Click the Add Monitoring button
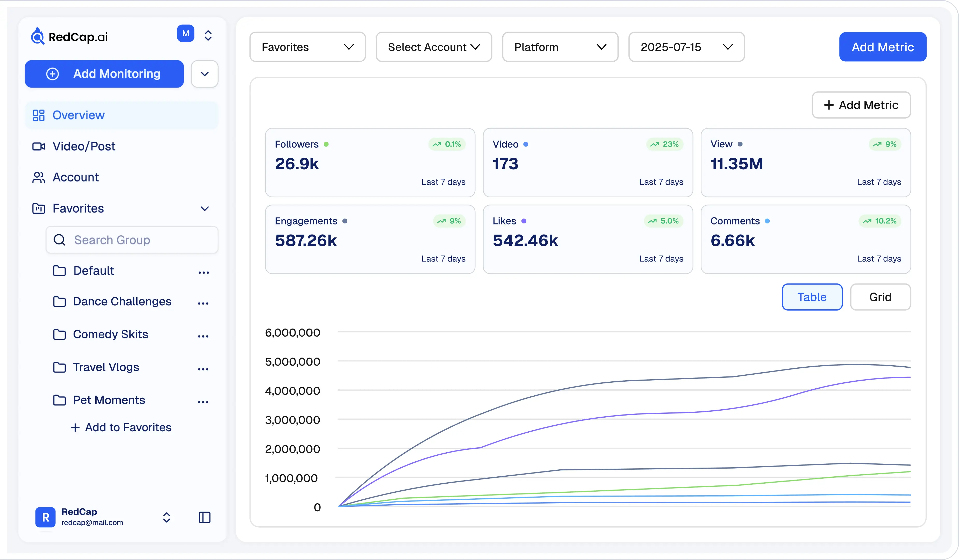The height and width of the screenshot is (560, 959). click(x=104, y=74)
